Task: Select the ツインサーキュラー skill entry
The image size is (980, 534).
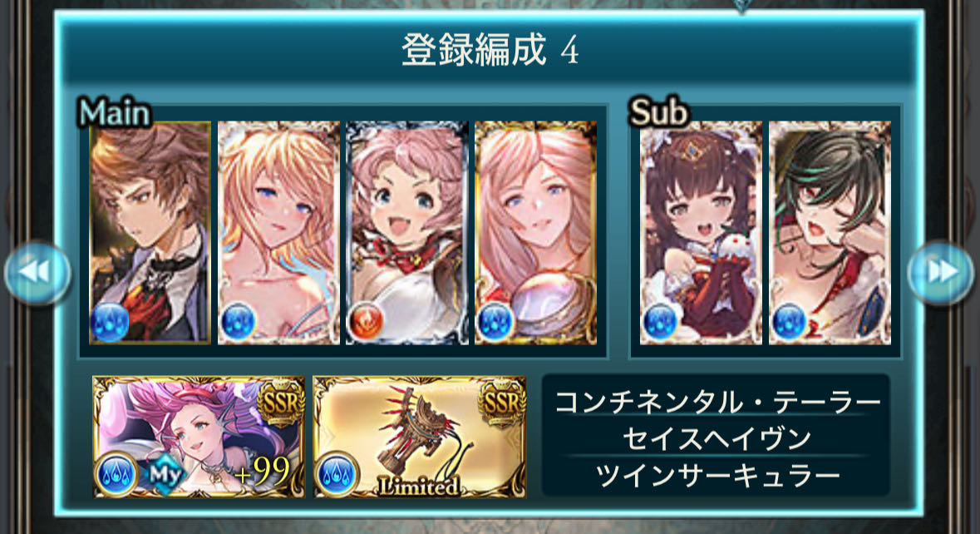Action: [717, 475]
